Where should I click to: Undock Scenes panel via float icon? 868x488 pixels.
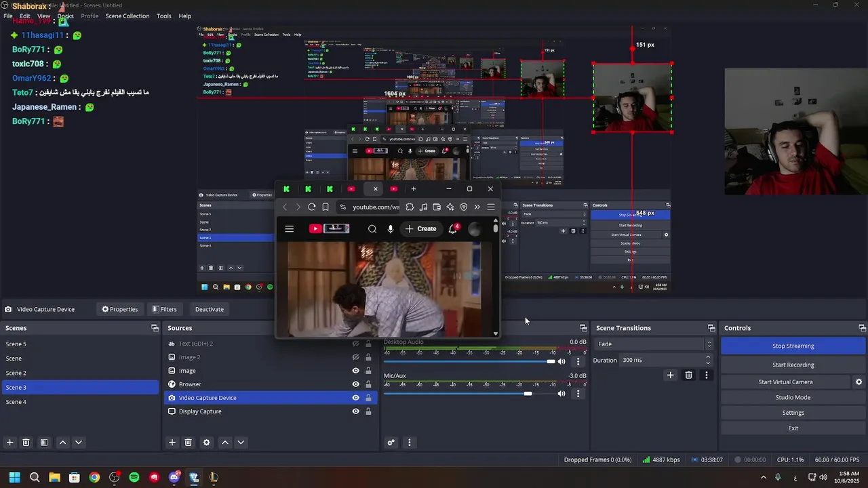click(155, 328)
